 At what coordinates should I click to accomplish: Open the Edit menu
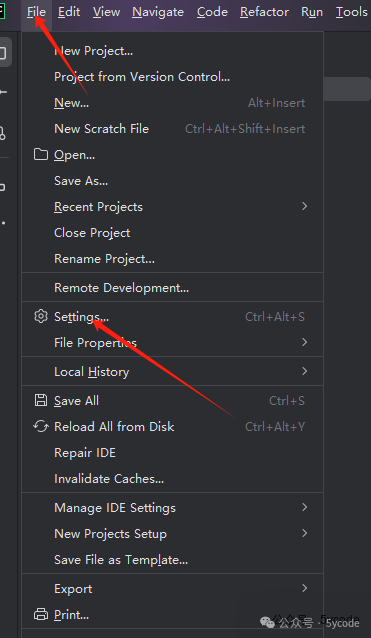click(69, 12)
